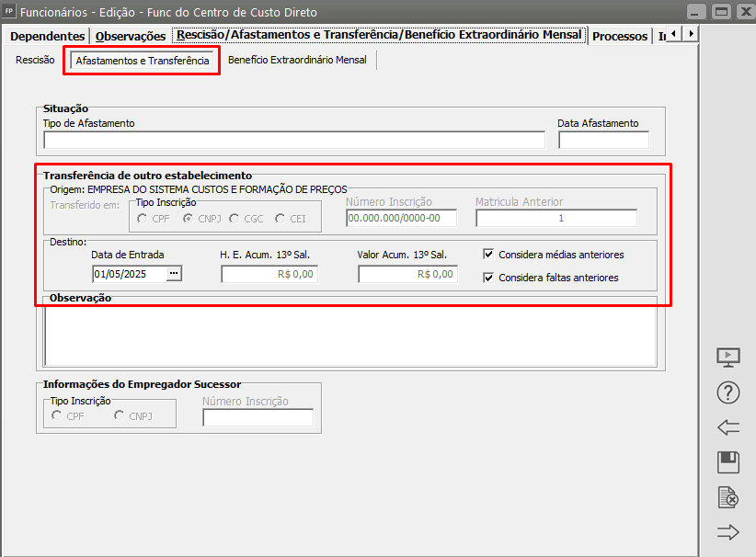756x557 pixels.
Task: Click the Tipo de Afastamento field
Action: pyautogui.click(x=293, y=141)
